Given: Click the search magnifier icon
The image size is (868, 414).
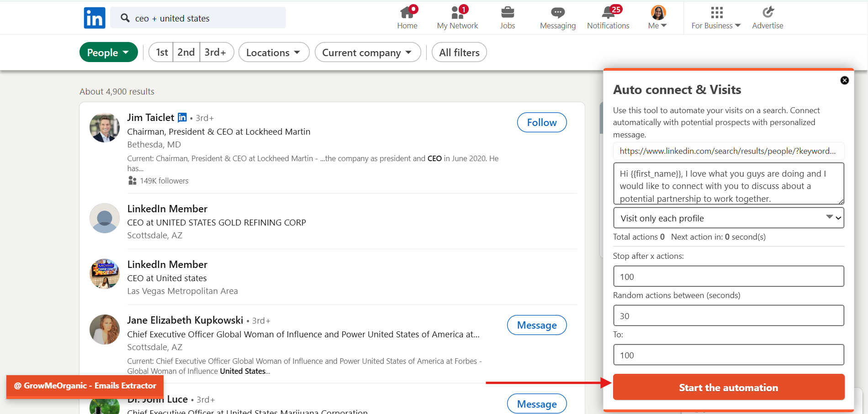Looking at the screenshot, I should [125, 18].
